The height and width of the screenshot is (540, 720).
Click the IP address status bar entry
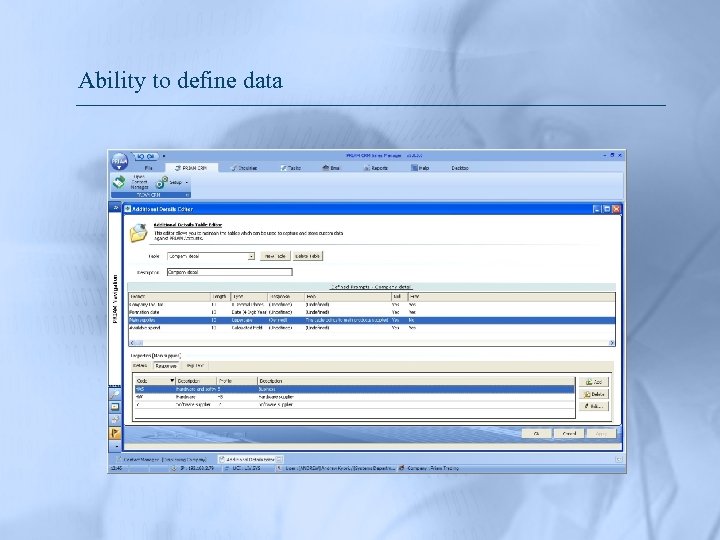[x=193, y=468]
